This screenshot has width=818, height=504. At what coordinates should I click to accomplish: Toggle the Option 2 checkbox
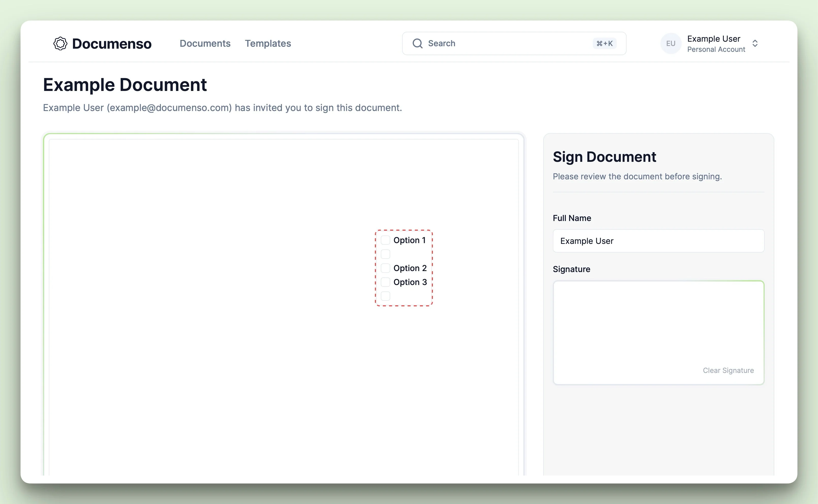coord(385,268)
